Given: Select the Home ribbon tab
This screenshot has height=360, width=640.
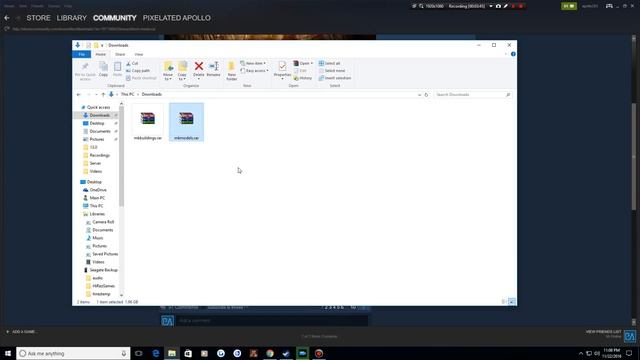Looking at the screenshot, I should point(100,54).
